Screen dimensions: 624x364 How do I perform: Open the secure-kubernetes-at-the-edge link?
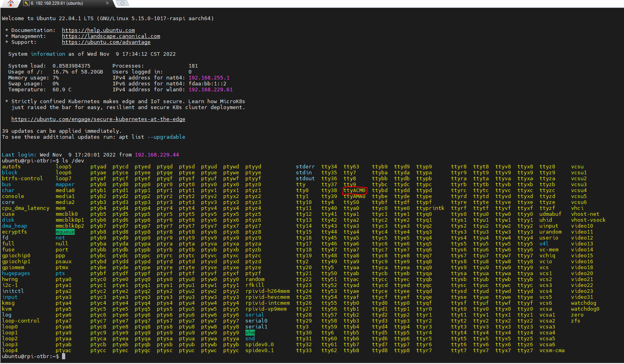coord(98,119)
